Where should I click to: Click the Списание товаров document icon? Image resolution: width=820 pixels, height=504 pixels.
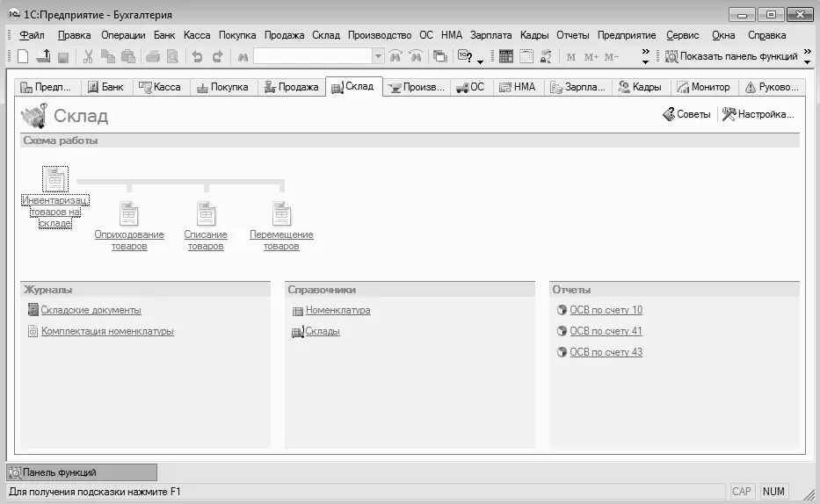click(206, 213)
